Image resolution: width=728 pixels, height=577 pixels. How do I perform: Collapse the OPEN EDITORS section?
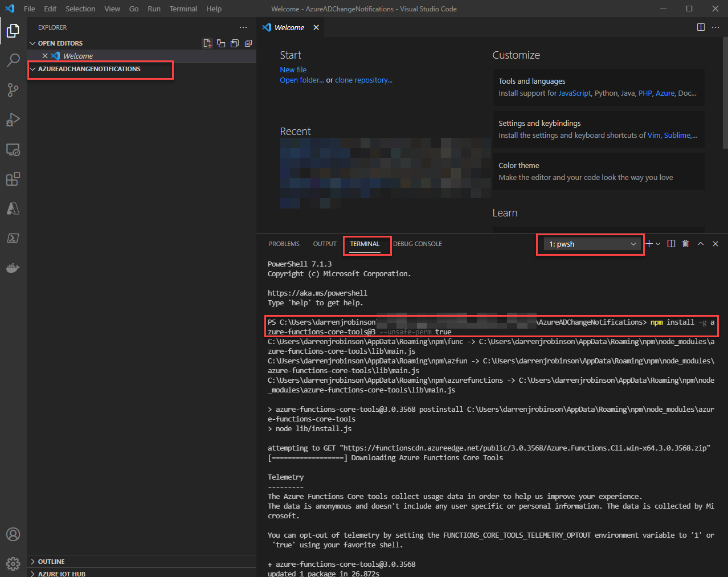(x=32, y=43)
